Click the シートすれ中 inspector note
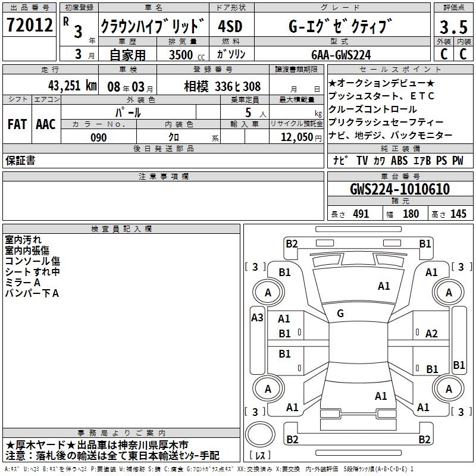The width and height of the screenshot is (476, 476). (x=32, y=272)
